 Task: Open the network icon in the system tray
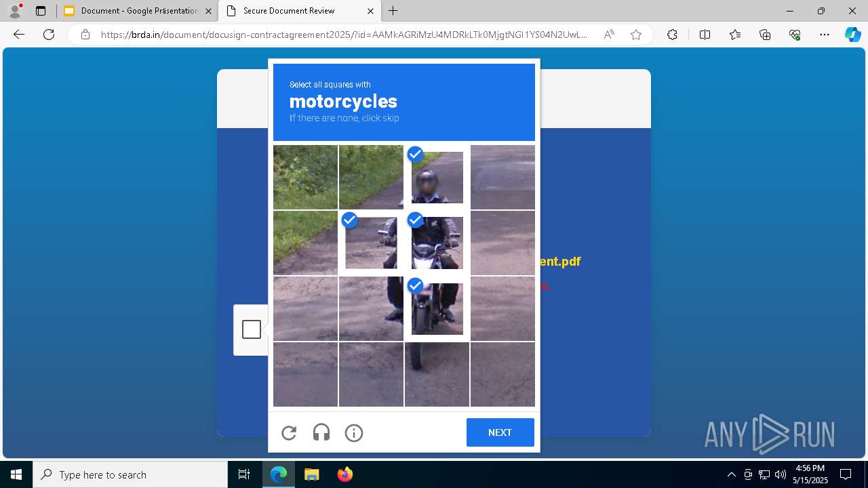click(x=764, y=474)
